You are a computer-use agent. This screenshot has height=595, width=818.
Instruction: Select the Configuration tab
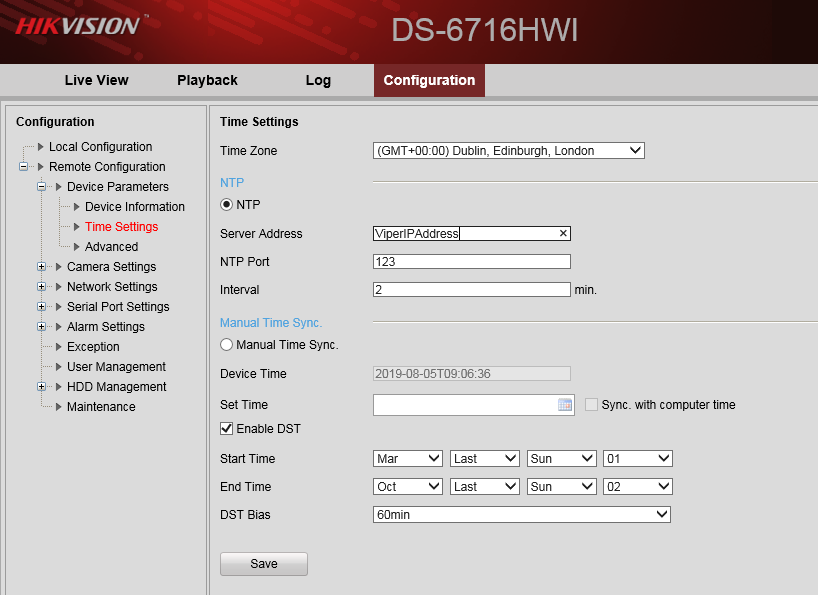[429, 80]
